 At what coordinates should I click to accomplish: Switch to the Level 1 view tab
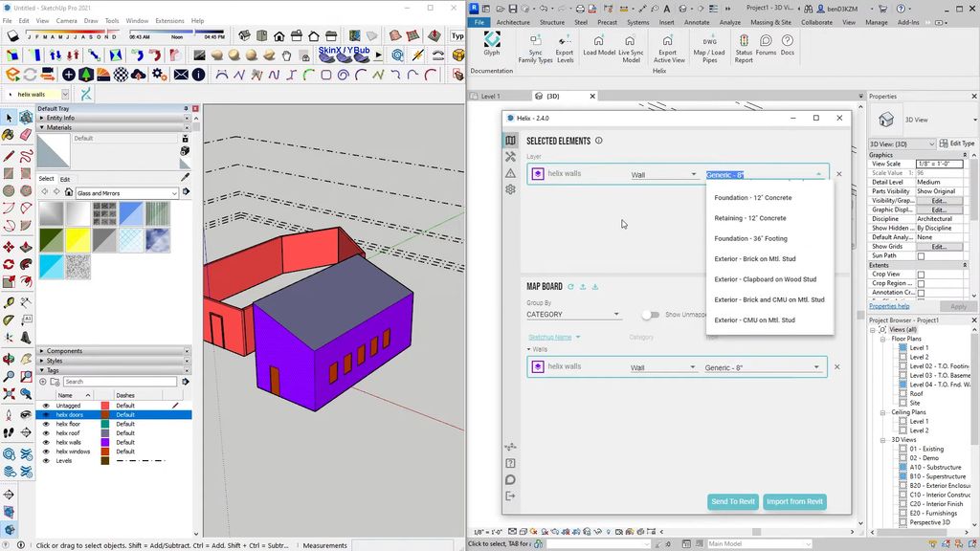pyautogui.click(x=491, y=96)
